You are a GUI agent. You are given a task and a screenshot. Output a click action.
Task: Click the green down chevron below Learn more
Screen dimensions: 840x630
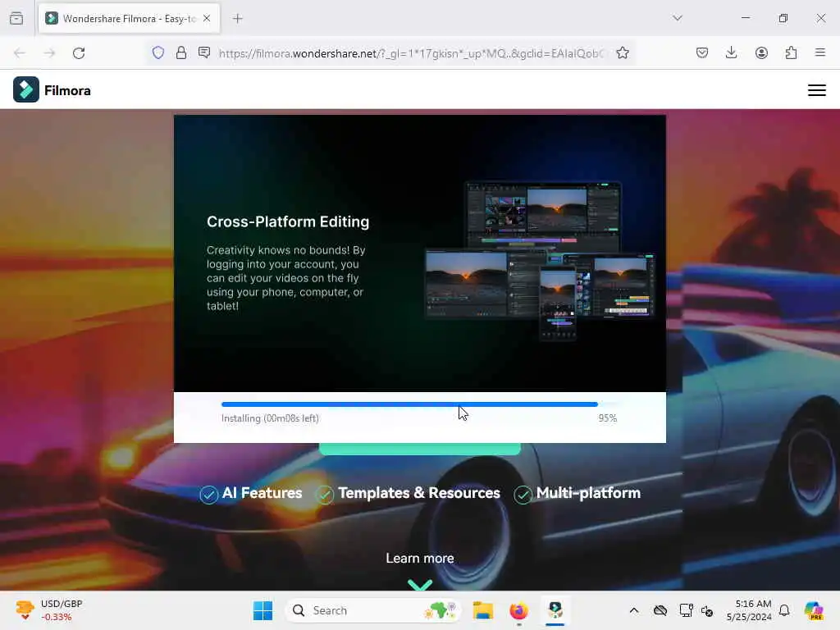coord(420,584)
